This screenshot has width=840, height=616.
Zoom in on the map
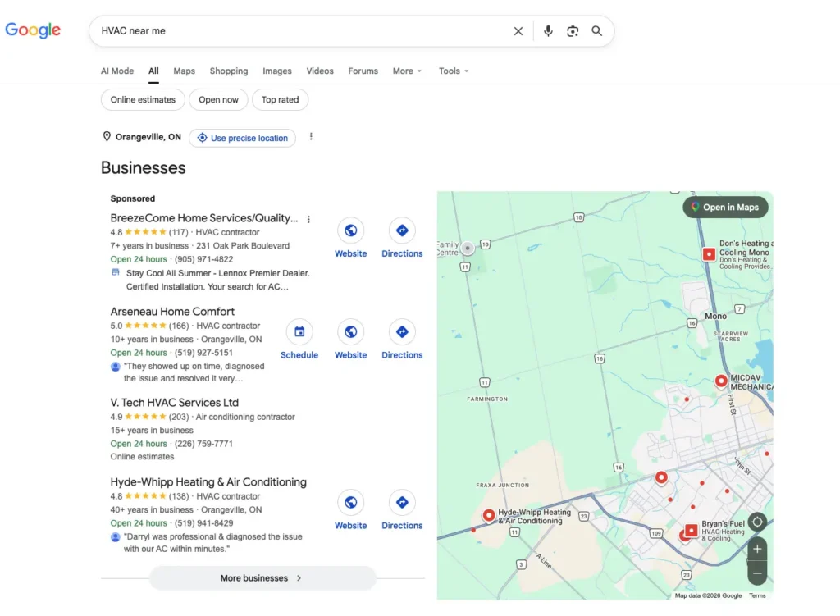click(x=757, y=549)
